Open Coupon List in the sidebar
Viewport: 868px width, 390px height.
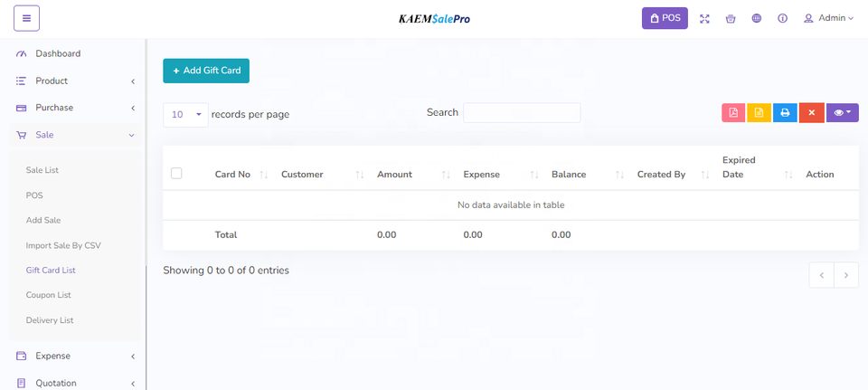pos(48,295)
